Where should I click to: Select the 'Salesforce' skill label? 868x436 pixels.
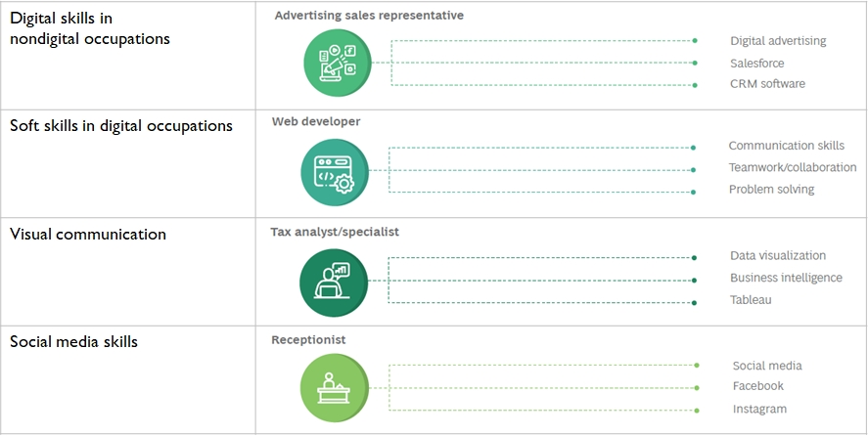coord(756,64)
